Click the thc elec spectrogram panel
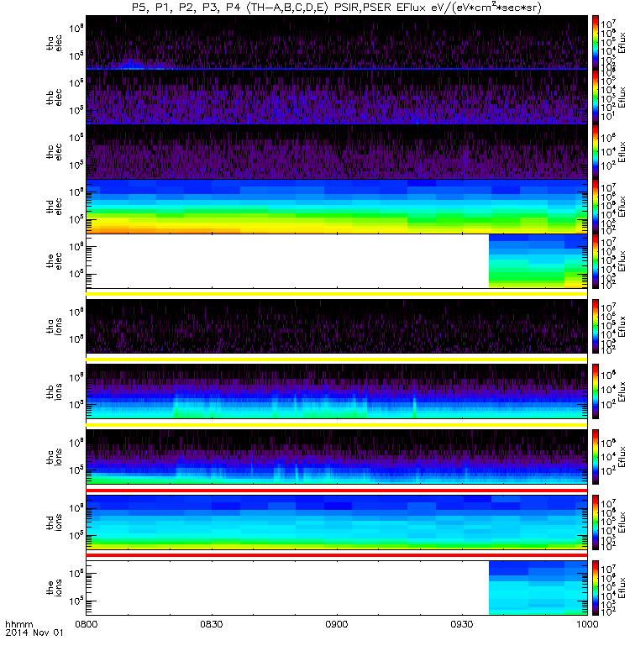This screenshot has width=630, height=672. [337, 152]
